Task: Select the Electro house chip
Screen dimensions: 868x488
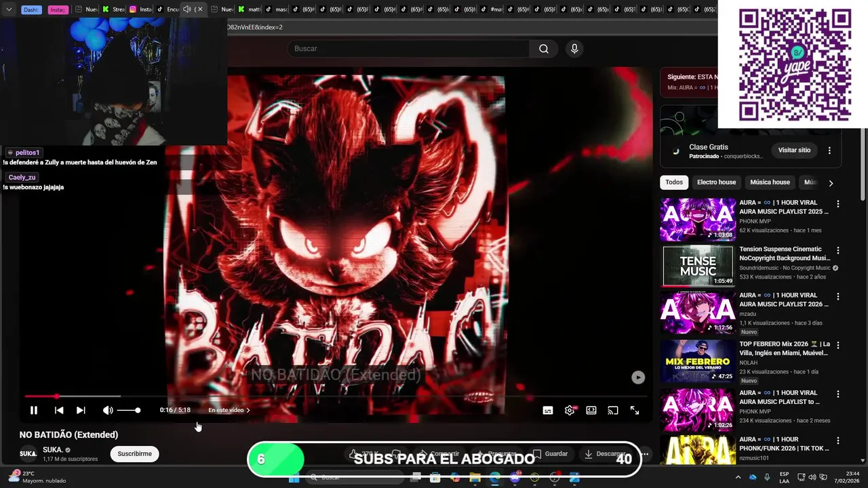Action: tap(716, 182)
